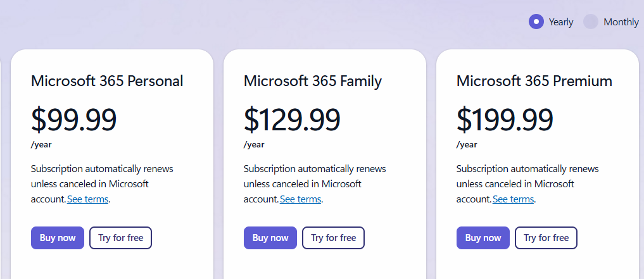Open See terms link under Premium plan
Viewport: 644px width, 279px height.
pos(514,199)
